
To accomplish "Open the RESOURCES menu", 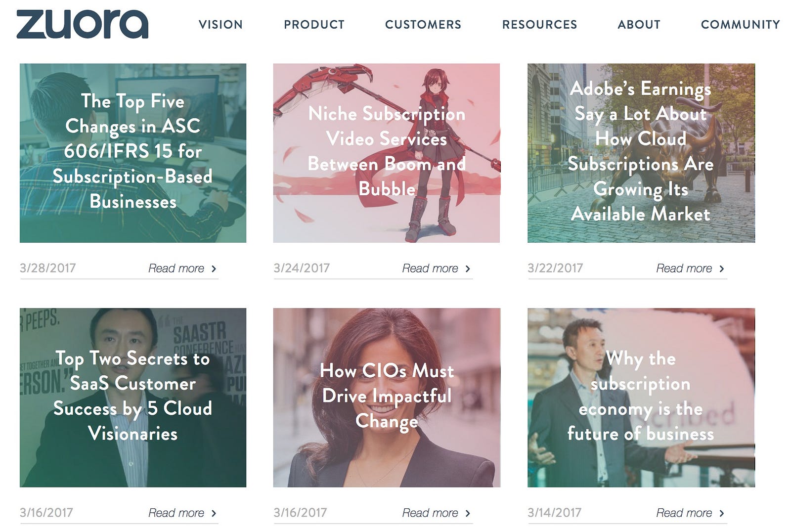I will 539,25.
